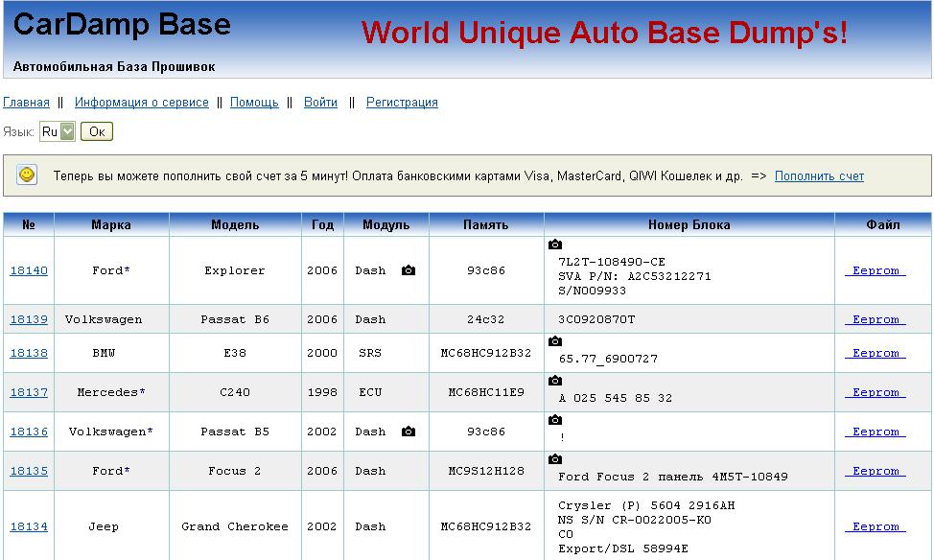Click the Файл column header
This screenshot has height=560, width=934.
tap(883, 224)
